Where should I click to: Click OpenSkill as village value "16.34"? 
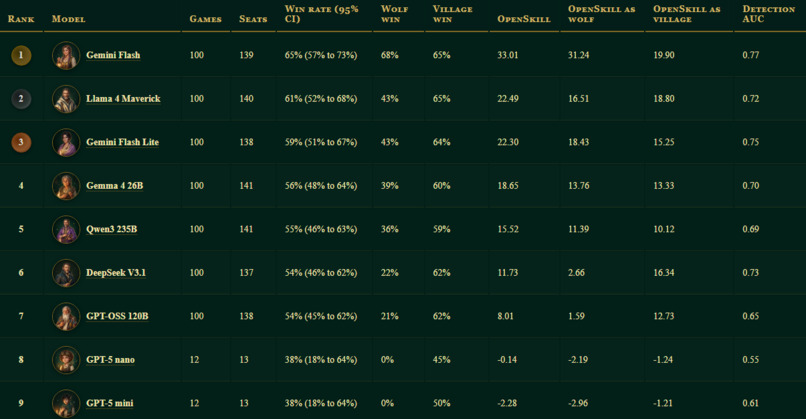click(664, 272)
